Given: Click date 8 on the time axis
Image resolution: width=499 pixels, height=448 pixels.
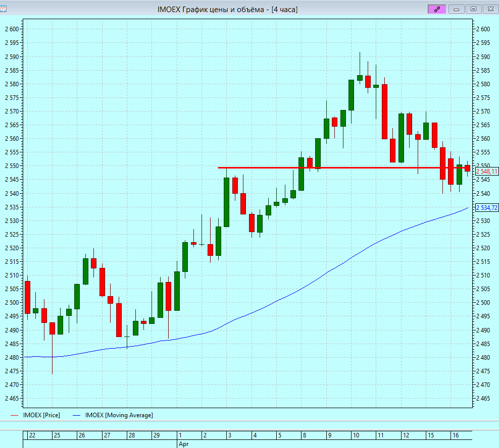Looking at the screenshot, I should pos(305,435).
